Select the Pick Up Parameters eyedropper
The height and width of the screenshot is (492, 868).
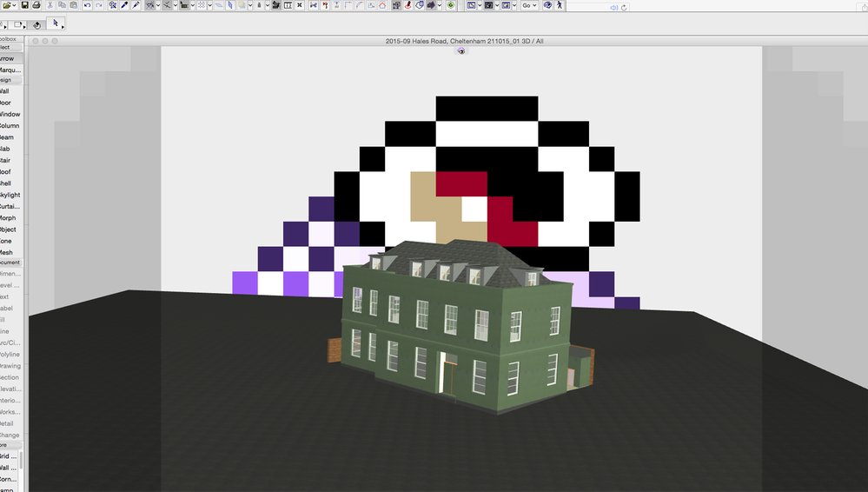pyautogui.click(x=124, y=5)
